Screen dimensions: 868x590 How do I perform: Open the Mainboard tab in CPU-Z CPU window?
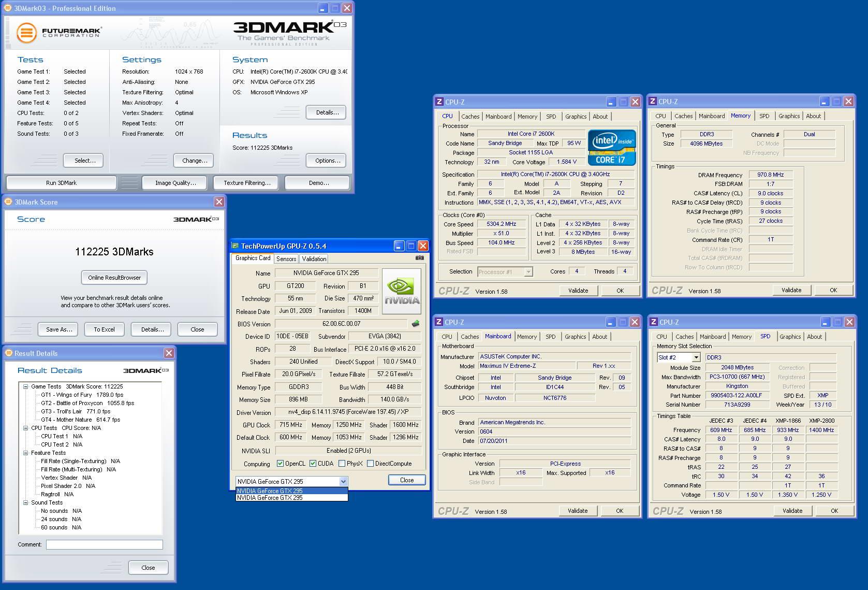pyautogui.click(x=499, y=117)
